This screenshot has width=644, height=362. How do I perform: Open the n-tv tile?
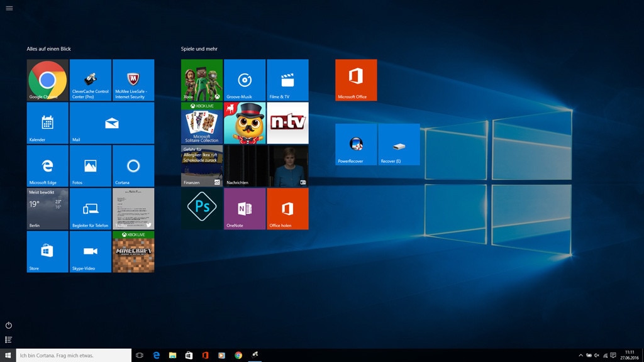coord(287,123)
